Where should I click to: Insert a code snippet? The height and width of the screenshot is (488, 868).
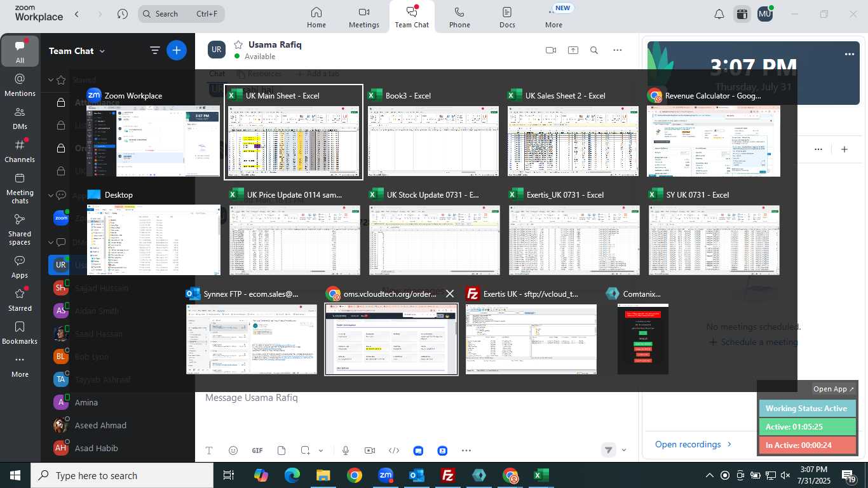(394, 451)
